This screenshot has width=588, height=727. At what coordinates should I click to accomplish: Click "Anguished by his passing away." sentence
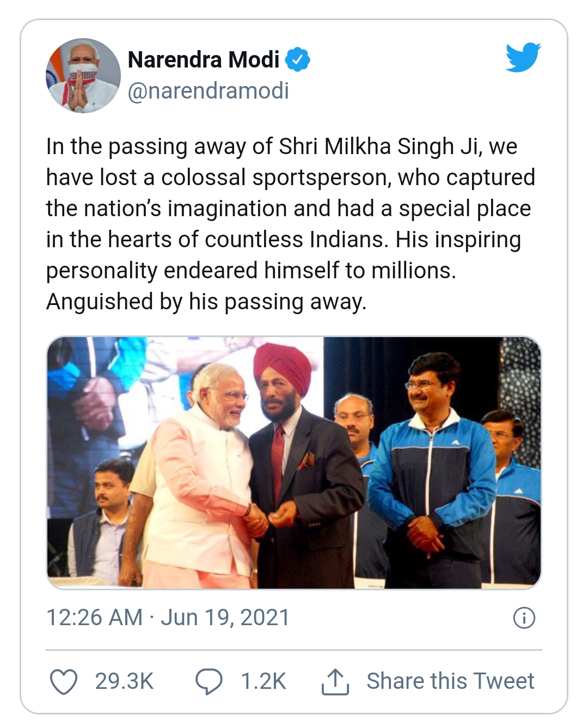point(206,302)
